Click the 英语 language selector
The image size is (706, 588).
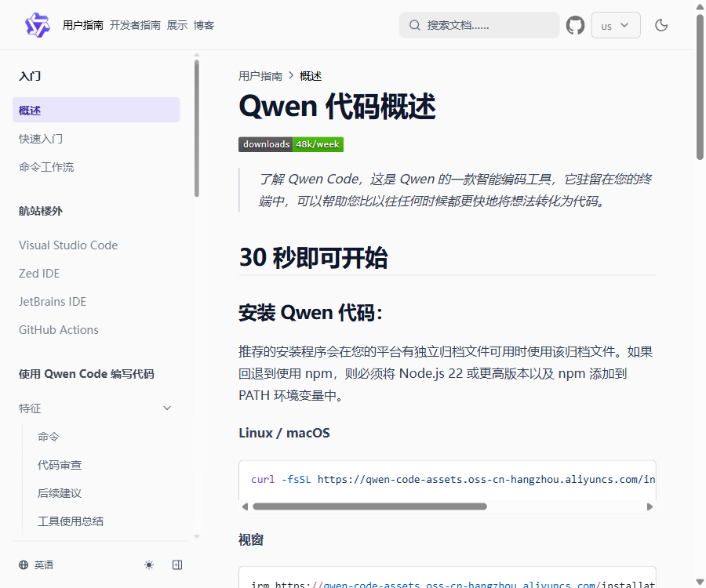pos(44,564)
